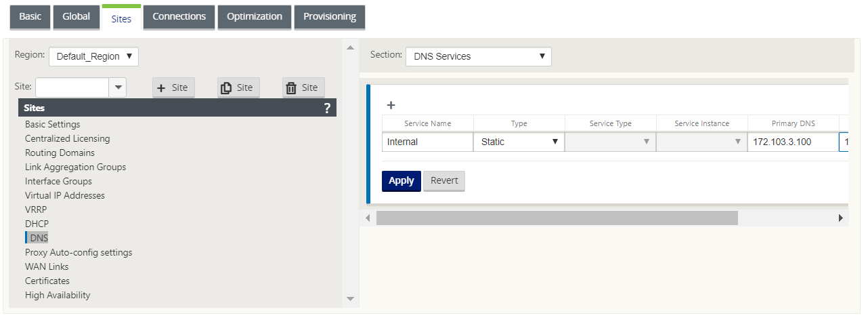Click the Service Type column header
Screen dimensions: 868x322
tap(611, 123)
